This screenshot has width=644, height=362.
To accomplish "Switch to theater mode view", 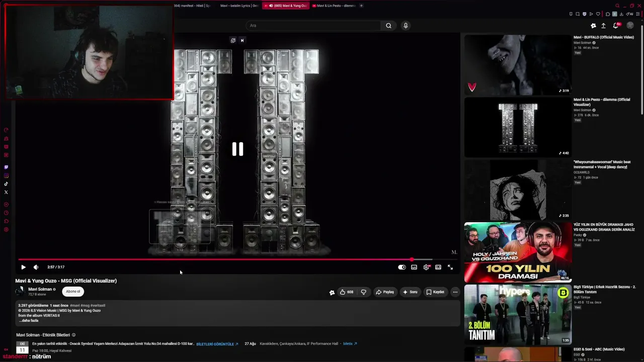I will pos(438,267).
